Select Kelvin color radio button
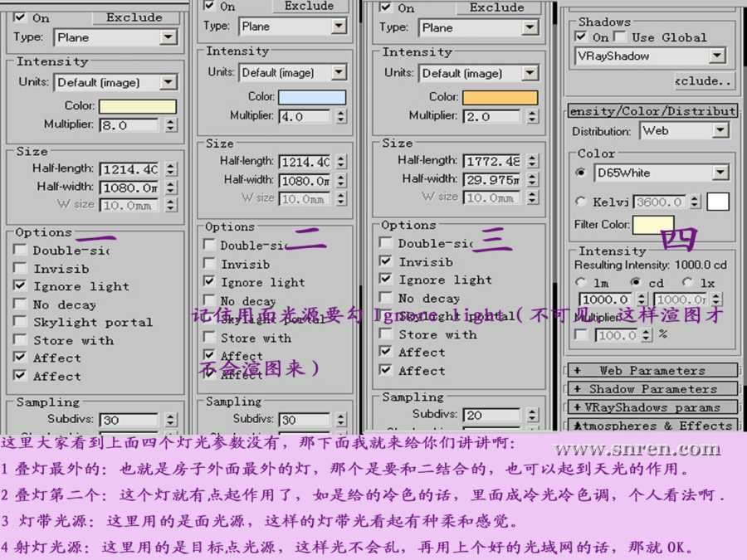 tap(581, 202)
